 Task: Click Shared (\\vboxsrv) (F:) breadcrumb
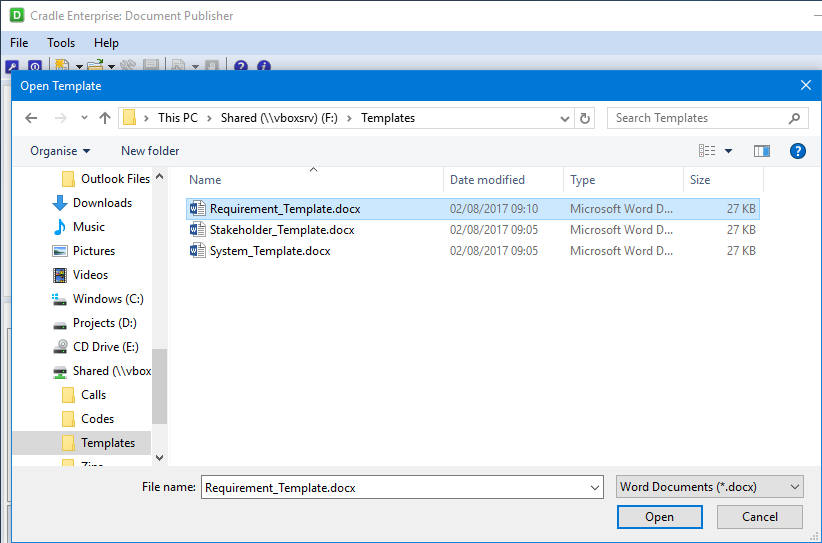click(x=279, y=118)
